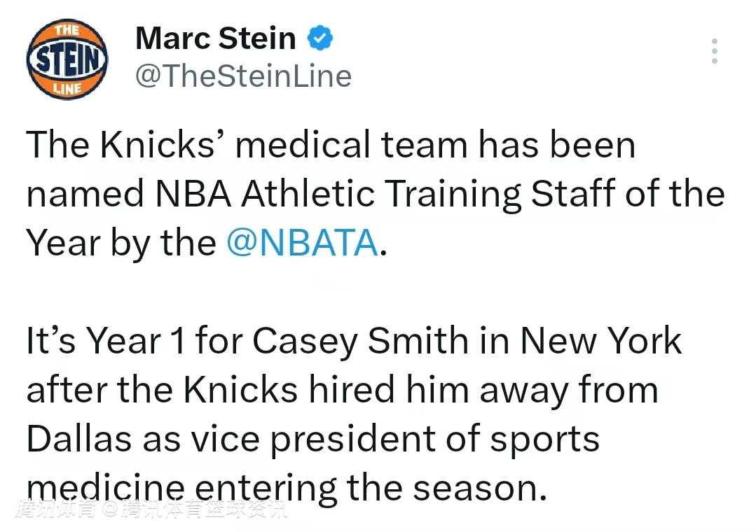This screenshot has height=532, width=756.
Task: Click the orange LINE banner in logo
Action: 67,87
